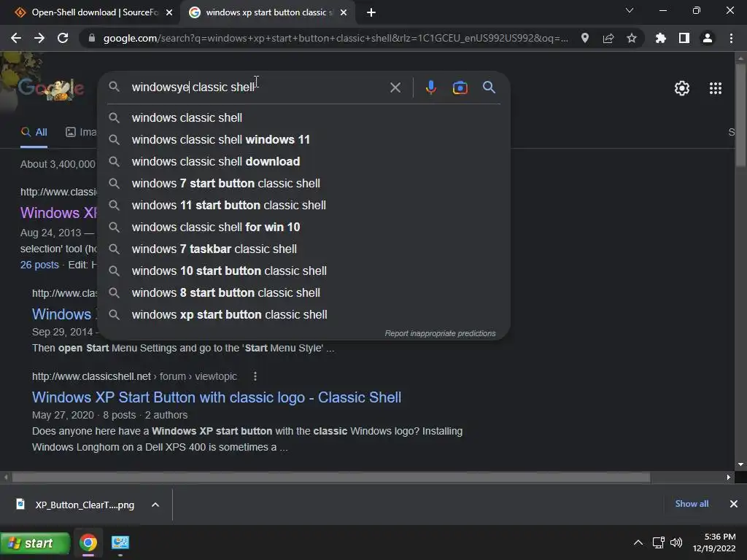Image resolution: width=747 pixels, height=560 pixels.
Task: Switch to Images results tab
Action: (x=81, y=133)
